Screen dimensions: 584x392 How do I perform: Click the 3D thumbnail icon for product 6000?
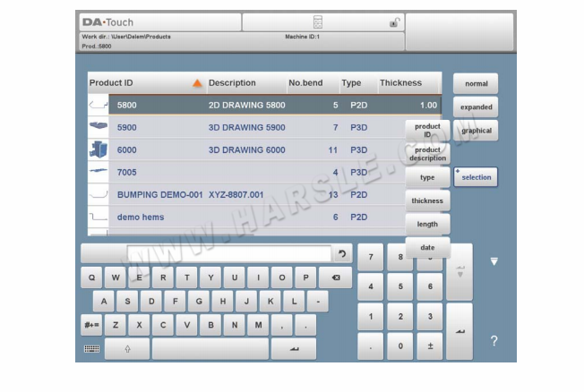(x=98, y=149)
